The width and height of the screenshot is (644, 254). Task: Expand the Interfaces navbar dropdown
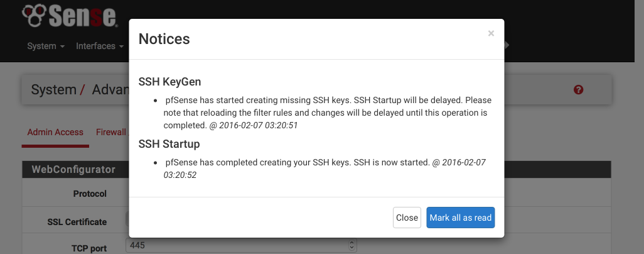100,46
